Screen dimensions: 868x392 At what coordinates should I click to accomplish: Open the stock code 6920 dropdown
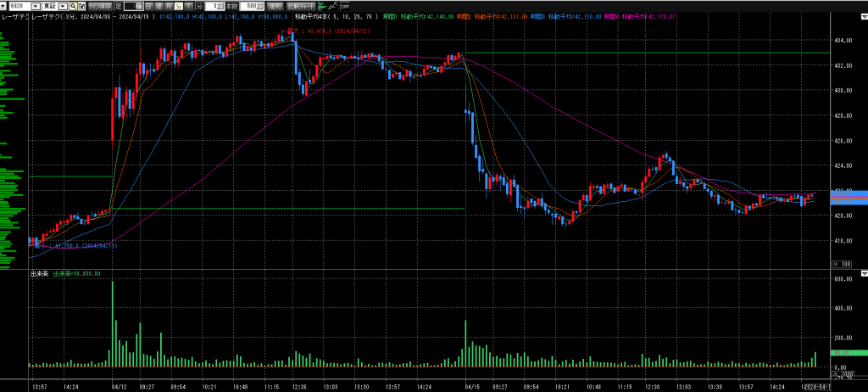point(35,6)
